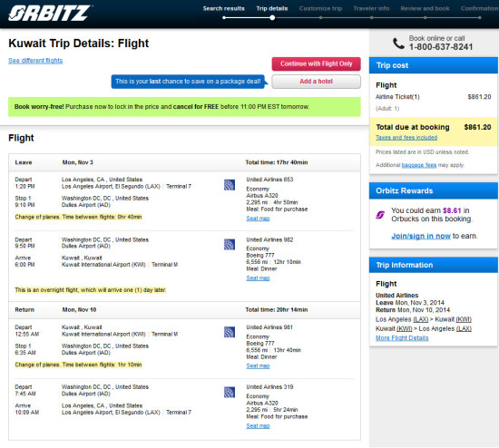Click United logo for flight 653
Viewport: 499px width, 448px height.
pyautogui.click(x=230, y=185)
